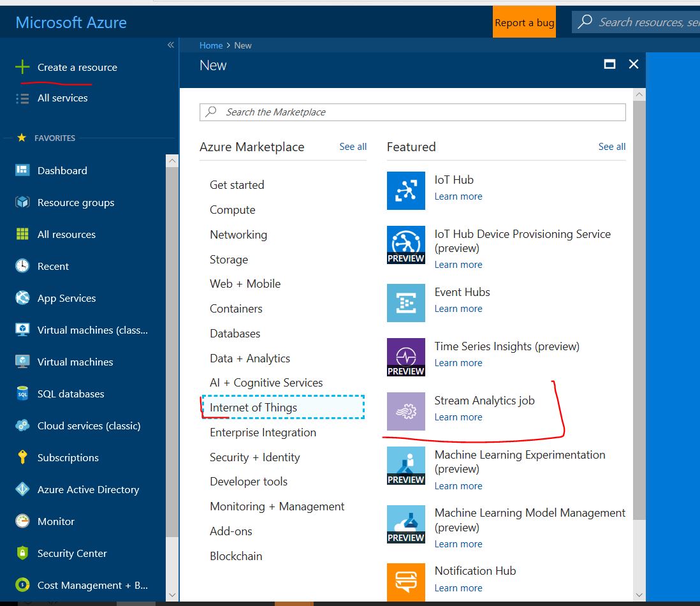Click the Machine Learning Model Management icon
Image resolution: width=700 pixels, height=606 pixels.
click(406, 524)
